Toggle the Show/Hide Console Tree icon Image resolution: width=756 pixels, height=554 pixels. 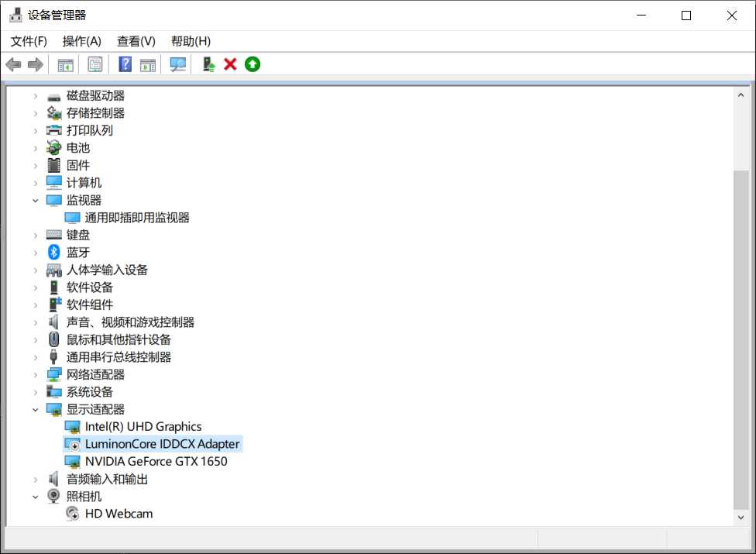click(x=66, y=64)
